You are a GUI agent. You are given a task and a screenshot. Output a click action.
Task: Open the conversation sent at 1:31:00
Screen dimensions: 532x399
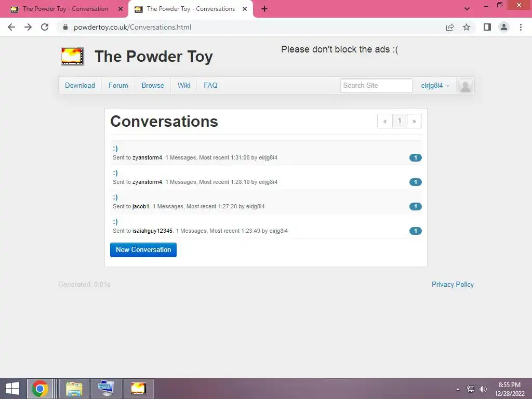tap(115, 148)
